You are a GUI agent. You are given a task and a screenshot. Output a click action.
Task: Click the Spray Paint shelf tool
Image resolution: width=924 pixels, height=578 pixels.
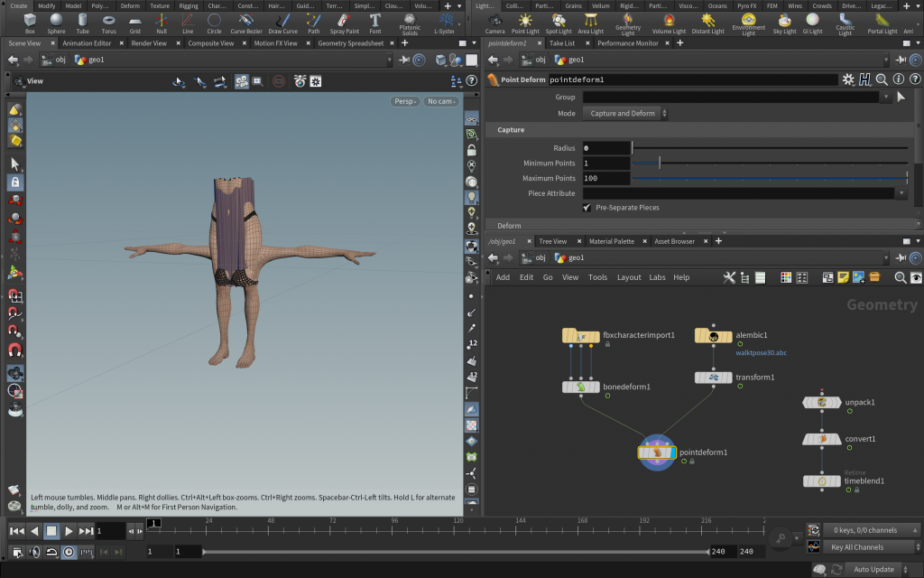(x=344, y=24)
